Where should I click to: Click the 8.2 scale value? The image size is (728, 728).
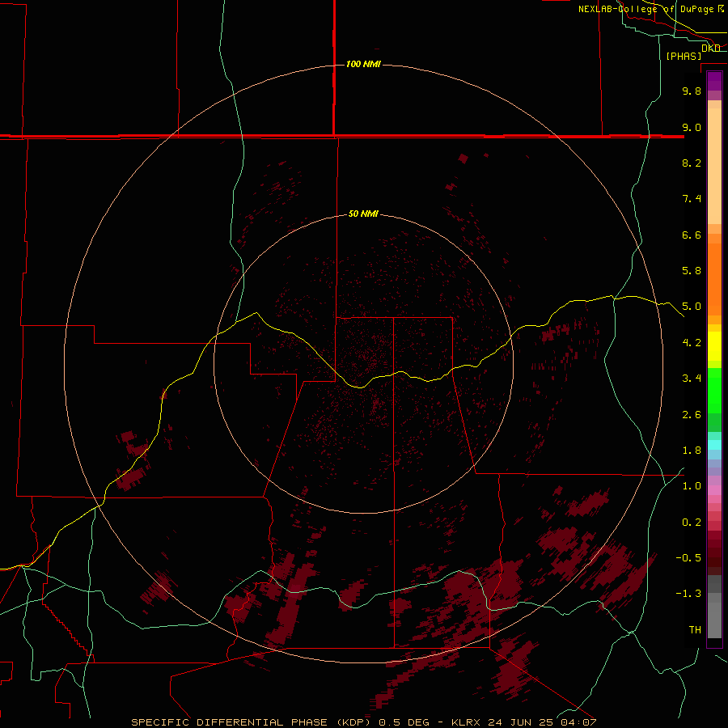tap(692, 163)
